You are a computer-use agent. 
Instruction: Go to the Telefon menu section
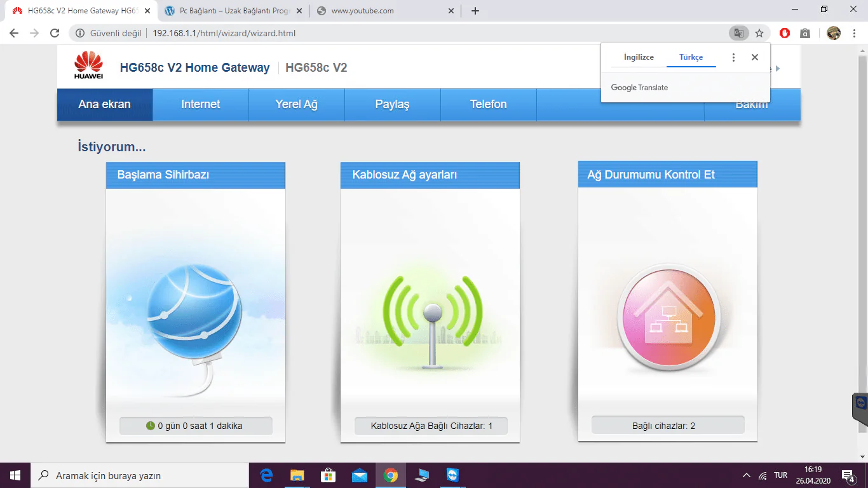488,104
